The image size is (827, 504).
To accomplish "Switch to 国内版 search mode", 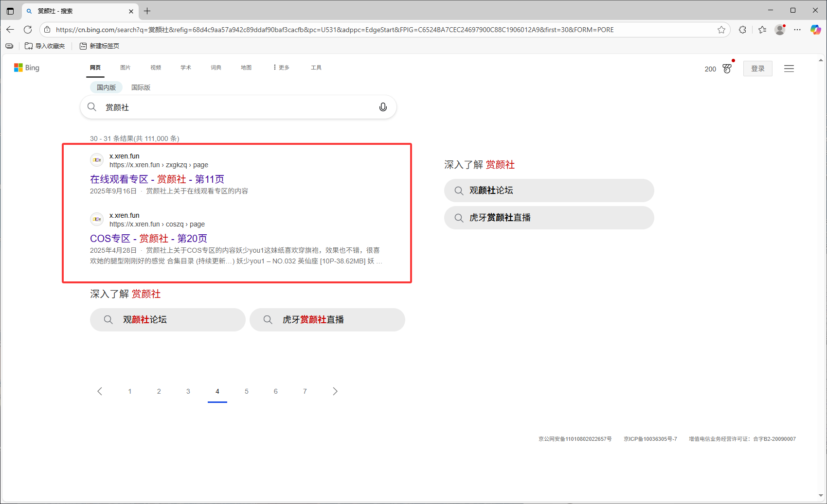I will click(x=106, y=87).
